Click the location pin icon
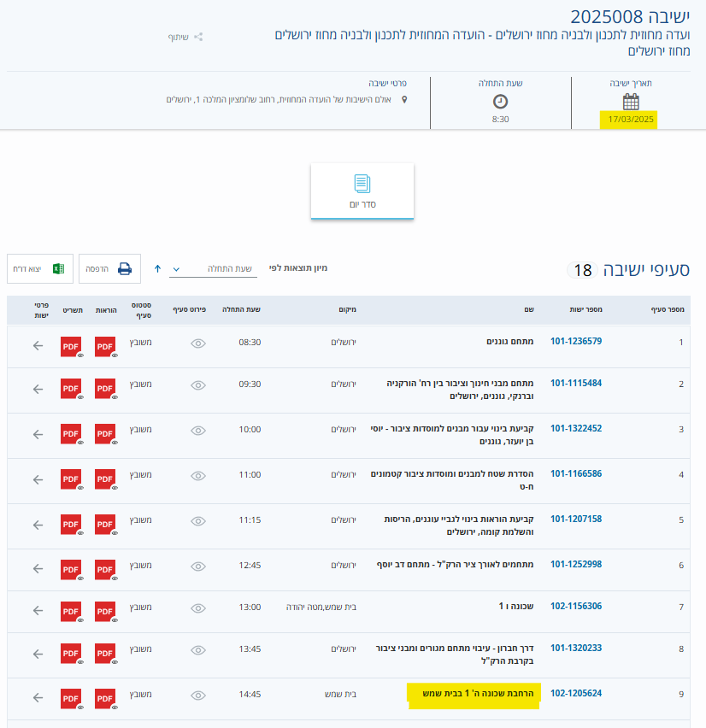 (404, 99)
